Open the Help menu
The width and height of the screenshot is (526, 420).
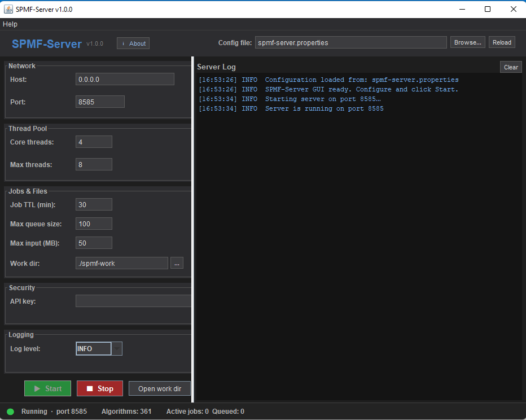tap(10, 24)
